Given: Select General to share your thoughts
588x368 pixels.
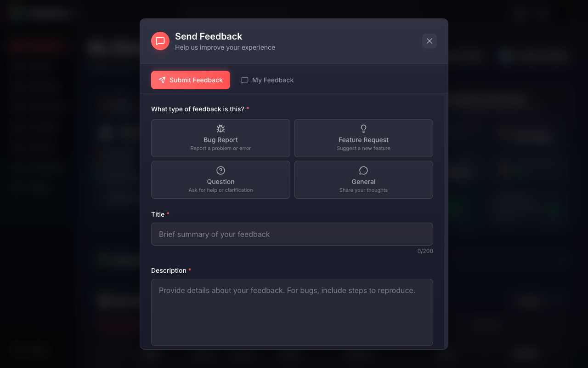Looking at the screenshot, I should pyautogui.click(x=363, y=179).
